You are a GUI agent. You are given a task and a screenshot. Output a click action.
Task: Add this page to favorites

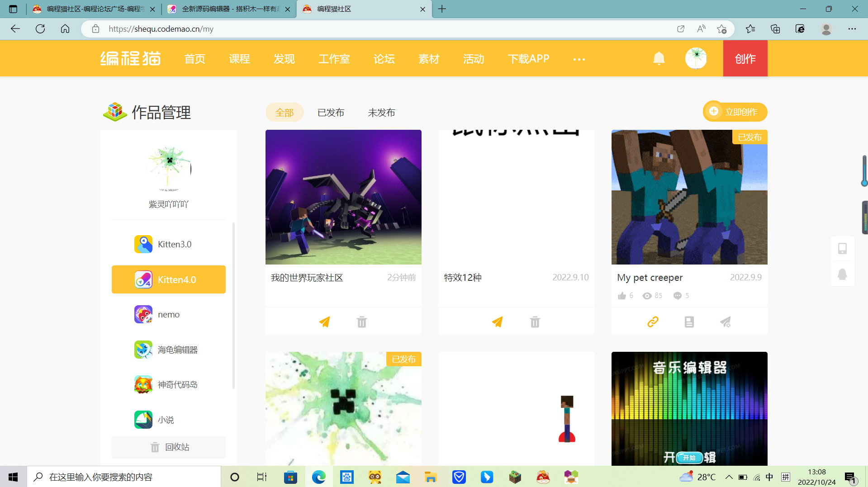(722, 29)
